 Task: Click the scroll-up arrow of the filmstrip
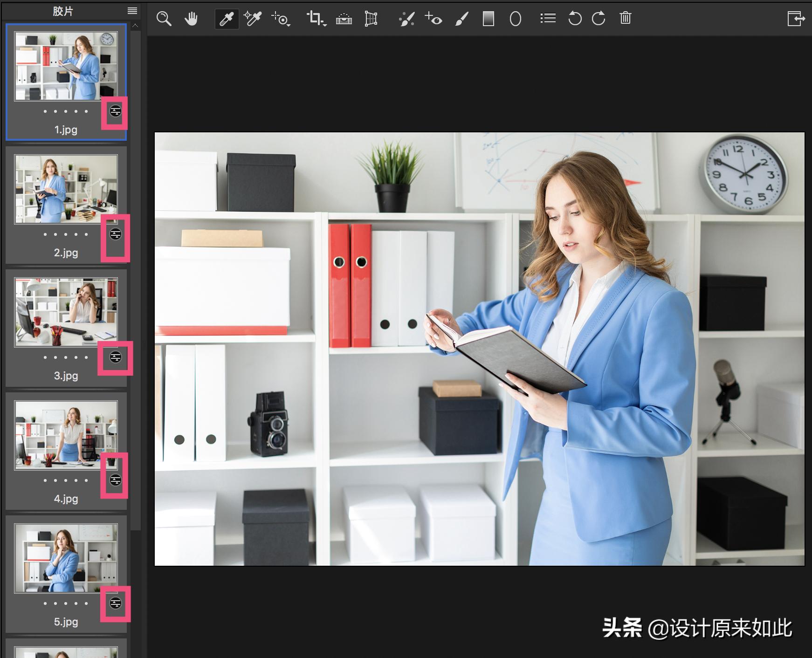[135, 26]
